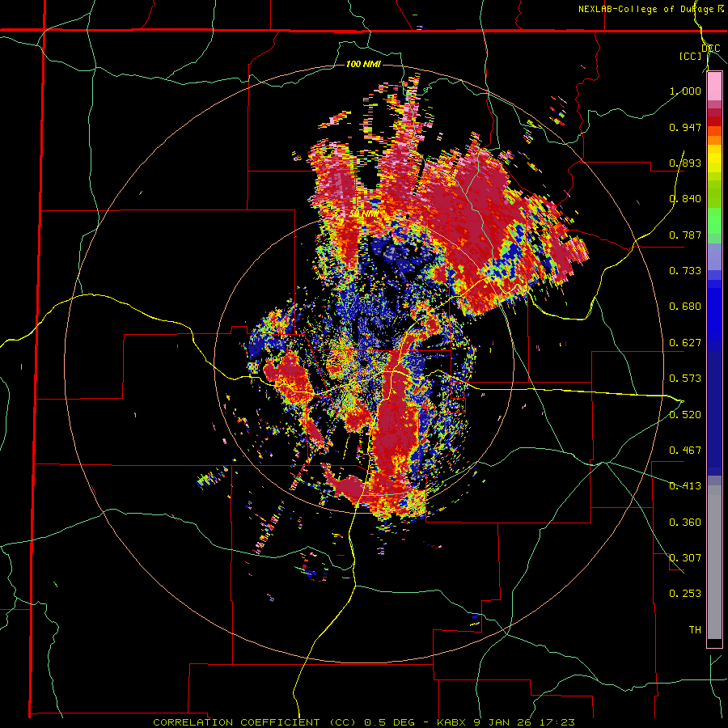Click the TH threshold label on scale
This screenshot has height=728, width=728.
click(695, 630)
